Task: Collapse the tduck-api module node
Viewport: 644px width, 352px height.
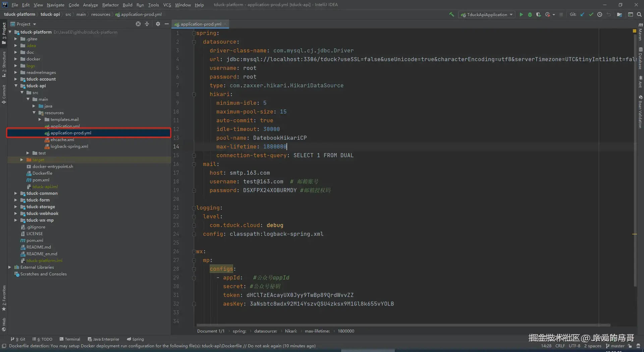Action: pyautogui.click(x=15, y=86)
